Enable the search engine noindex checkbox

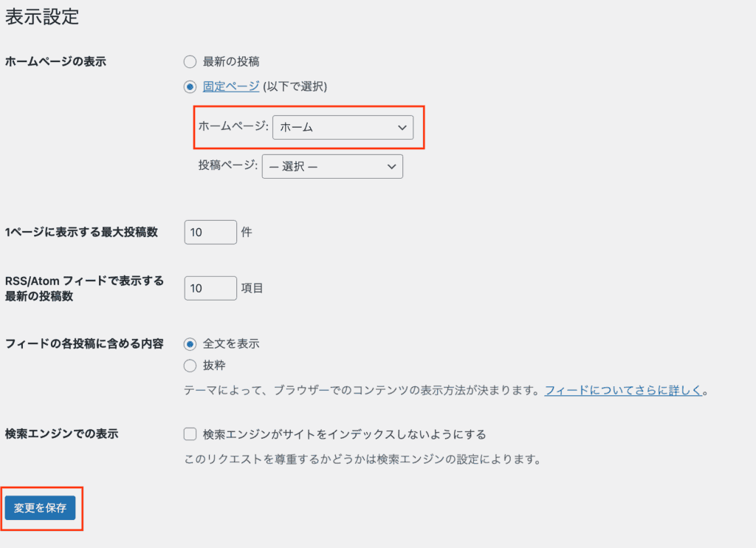190,434
